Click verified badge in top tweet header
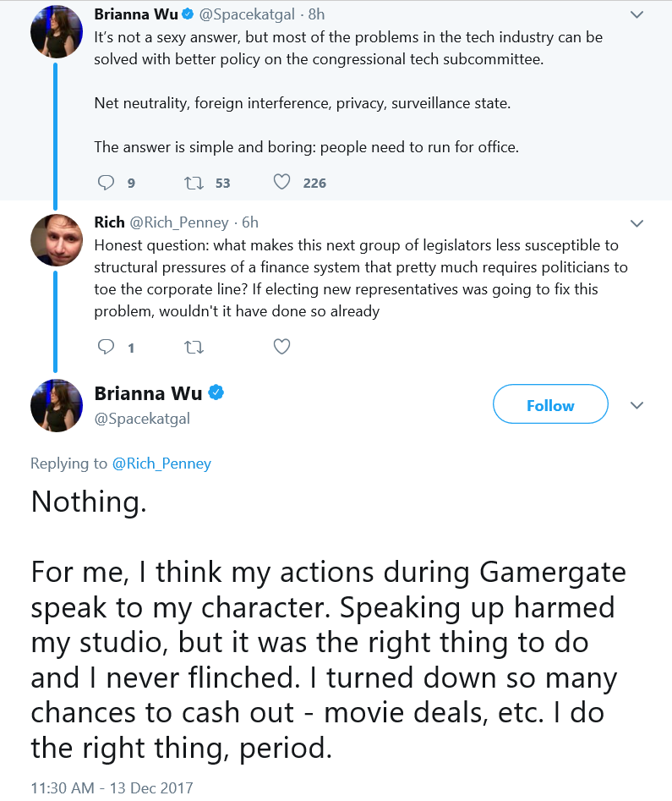 tap(188, 14)
